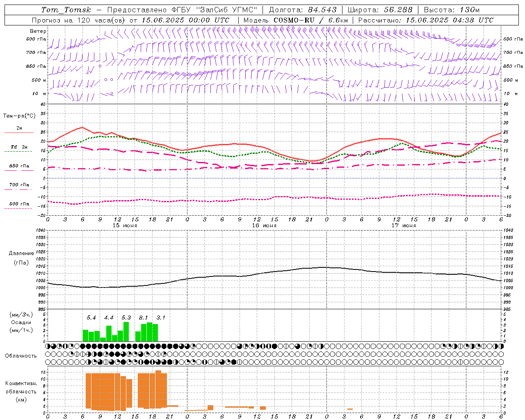Image resolution: width=525 pixels, height=420 pixels.
Task: Click the Осадки panel label
Action: (21, 322)
